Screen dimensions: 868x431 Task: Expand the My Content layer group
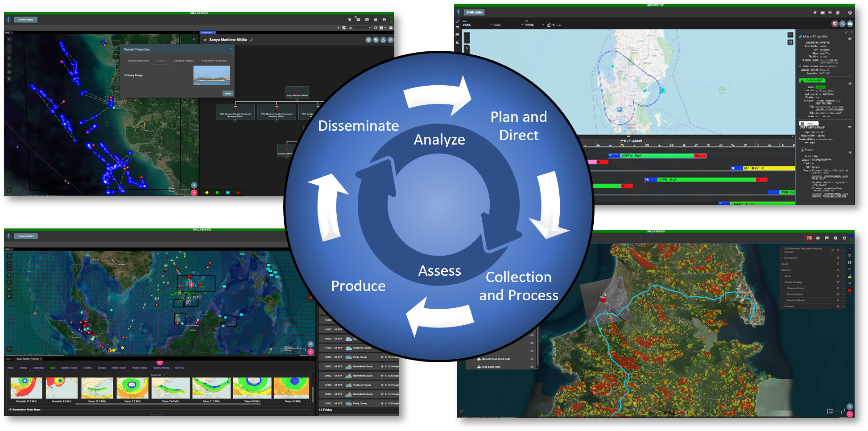pos(782,258)
